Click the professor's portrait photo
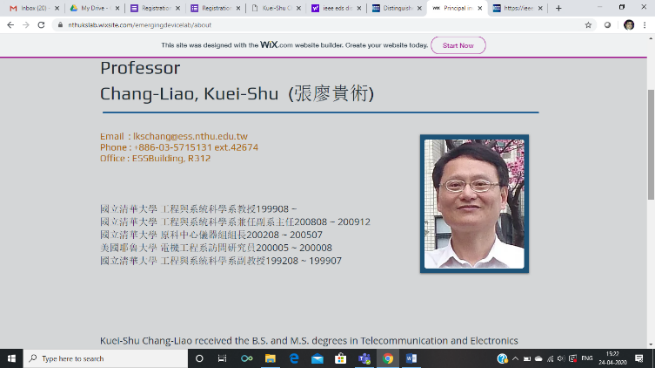The height and width of the screenshot is (368, 655). (474, 203)
